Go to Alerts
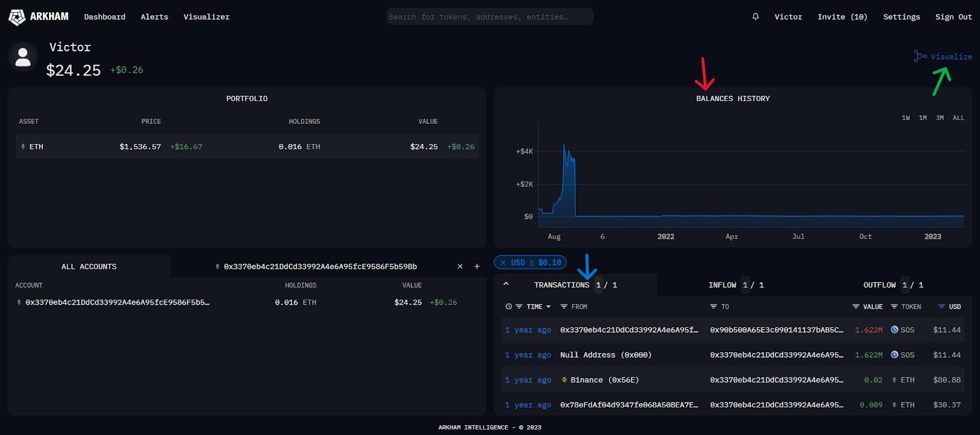 pos(154,17)
